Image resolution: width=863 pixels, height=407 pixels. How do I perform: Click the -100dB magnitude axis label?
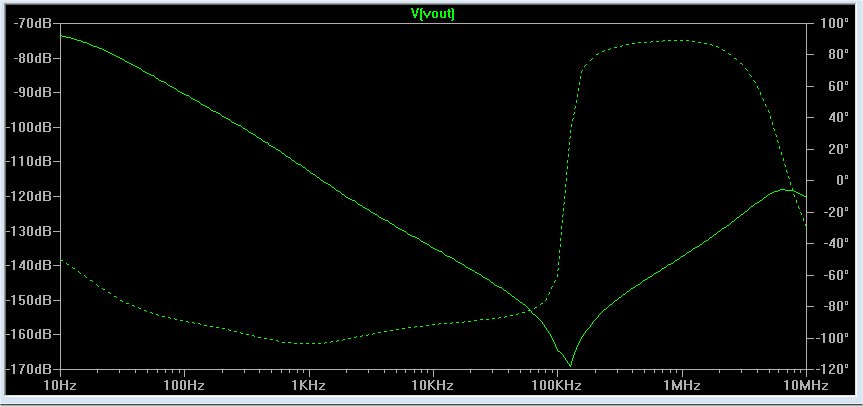pyautogui.click(x=28, y=127)
